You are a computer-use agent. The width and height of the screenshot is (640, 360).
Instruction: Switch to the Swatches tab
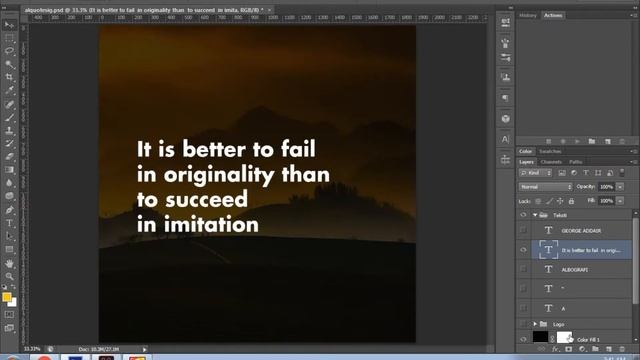point(550,151)
